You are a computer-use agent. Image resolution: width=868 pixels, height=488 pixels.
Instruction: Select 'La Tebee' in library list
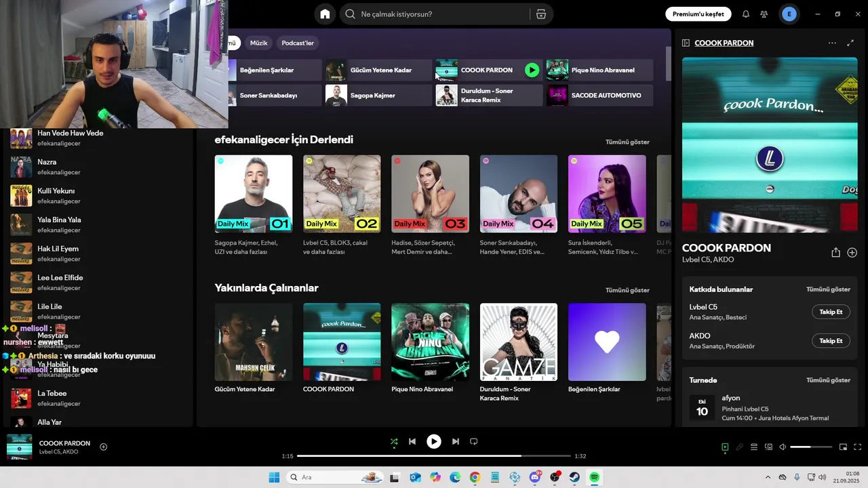(98, 398)
